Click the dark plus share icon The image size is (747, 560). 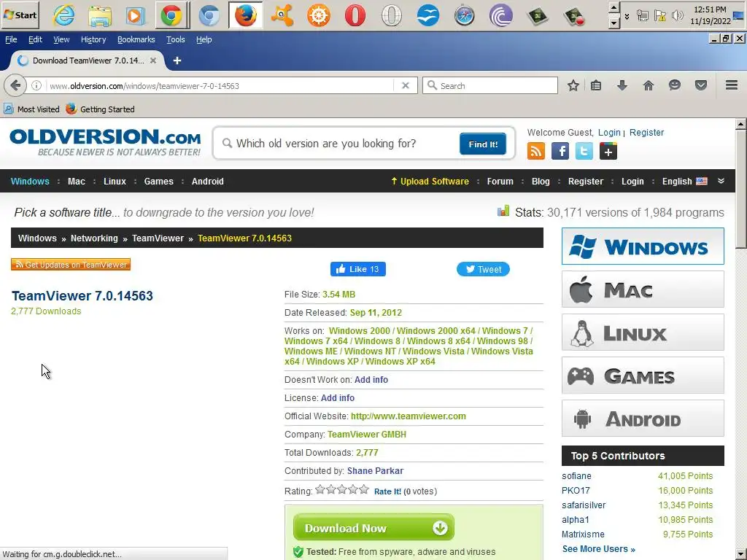(x=608, y=152)
